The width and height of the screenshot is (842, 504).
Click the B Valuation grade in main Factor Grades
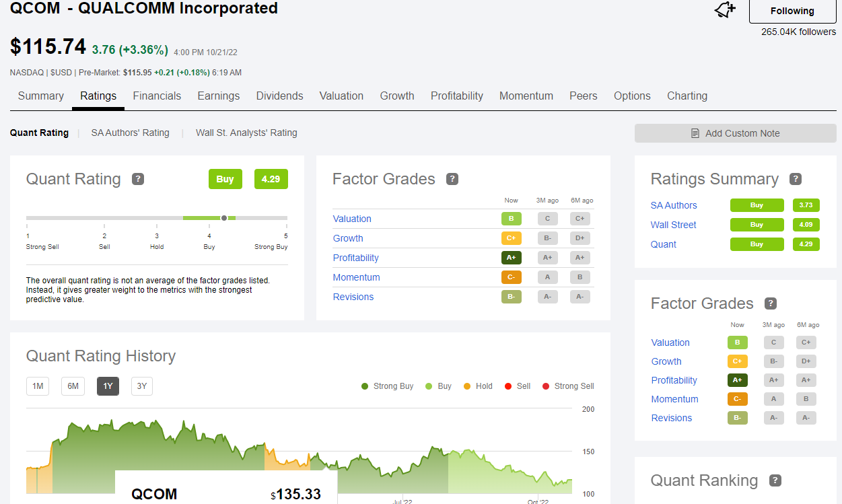coord(512,219)
